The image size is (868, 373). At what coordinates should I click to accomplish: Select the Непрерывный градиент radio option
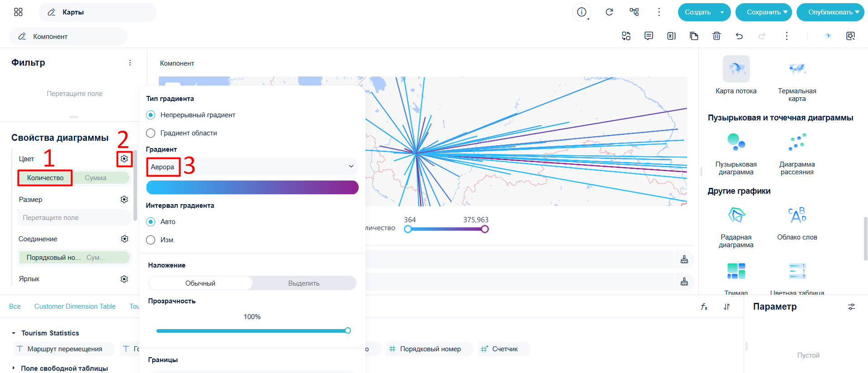coord(151,115)
